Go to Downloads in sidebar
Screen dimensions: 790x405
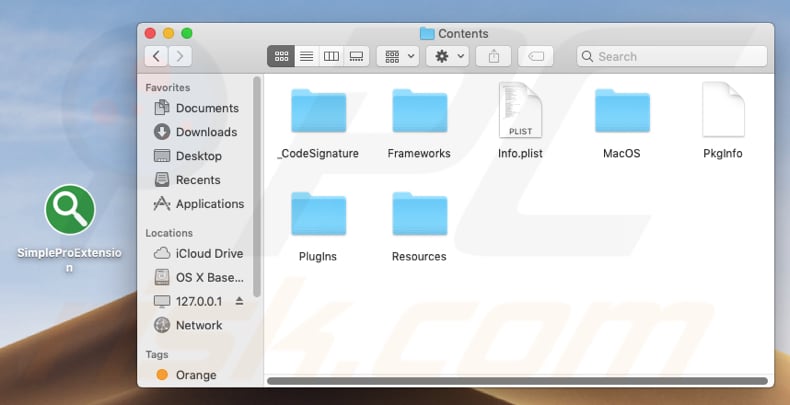click(x=206, y=132)
